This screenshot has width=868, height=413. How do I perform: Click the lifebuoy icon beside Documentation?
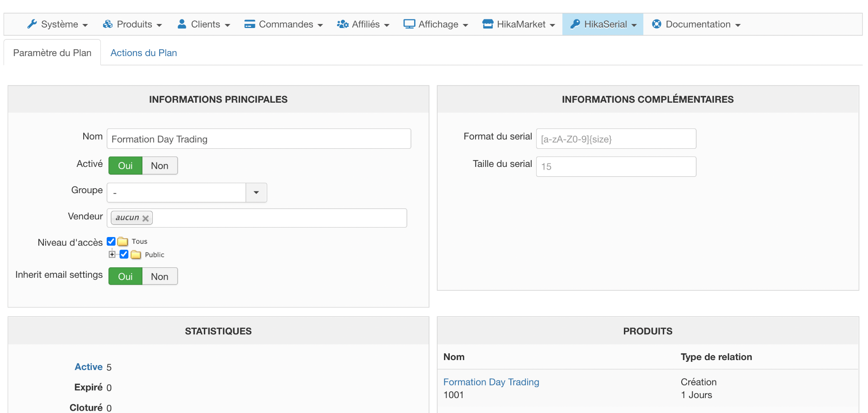point(656,24)
